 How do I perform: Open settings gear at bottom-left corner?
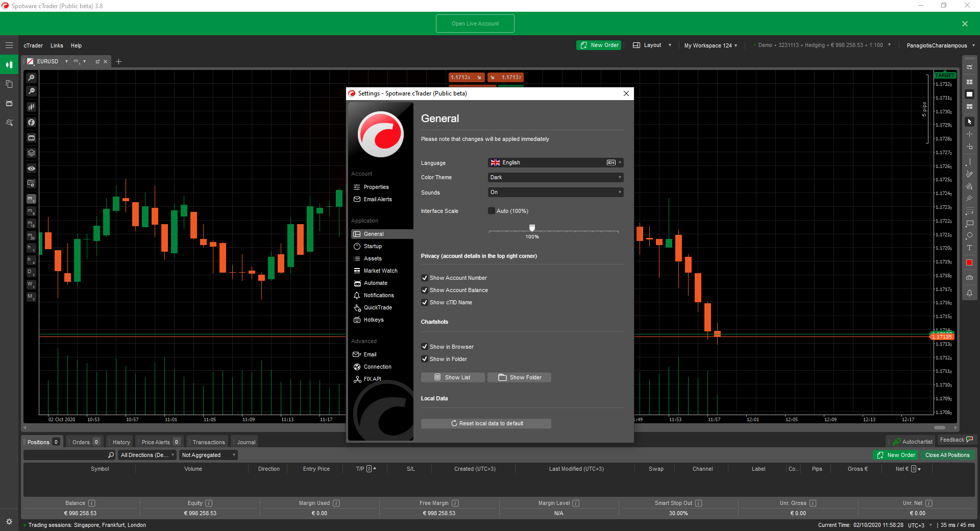(x=9, y=521)
